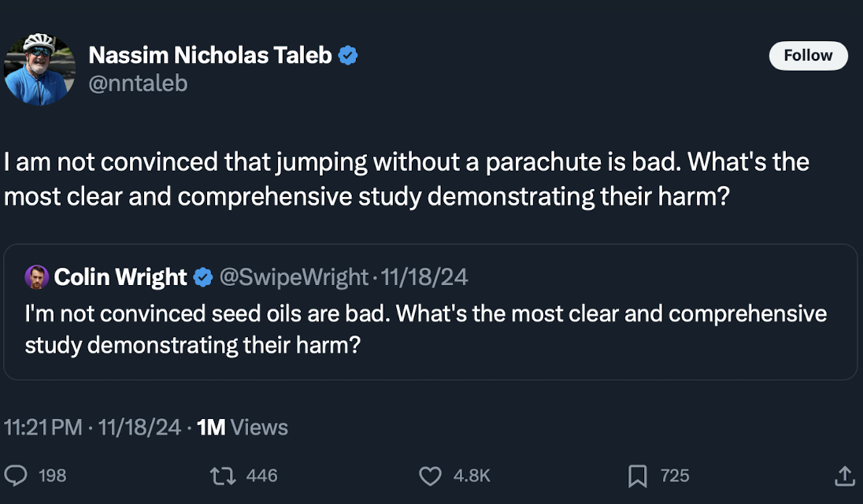Viewport: 863px width, 504px height.
Task: Open Nassim Taleb's profile picture
Action: (39, 69)
